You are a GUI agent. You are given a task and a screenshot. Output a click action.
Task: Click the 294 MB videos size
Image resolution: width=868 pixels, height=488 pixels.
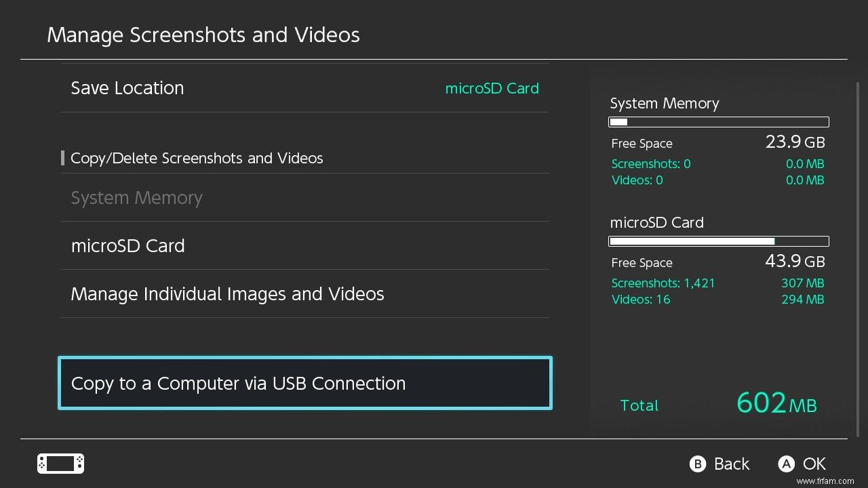803,300
